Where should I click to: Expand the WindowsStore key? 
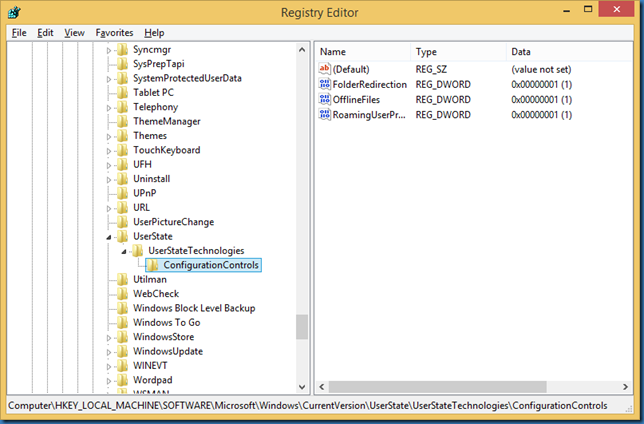tap(109, 338)
